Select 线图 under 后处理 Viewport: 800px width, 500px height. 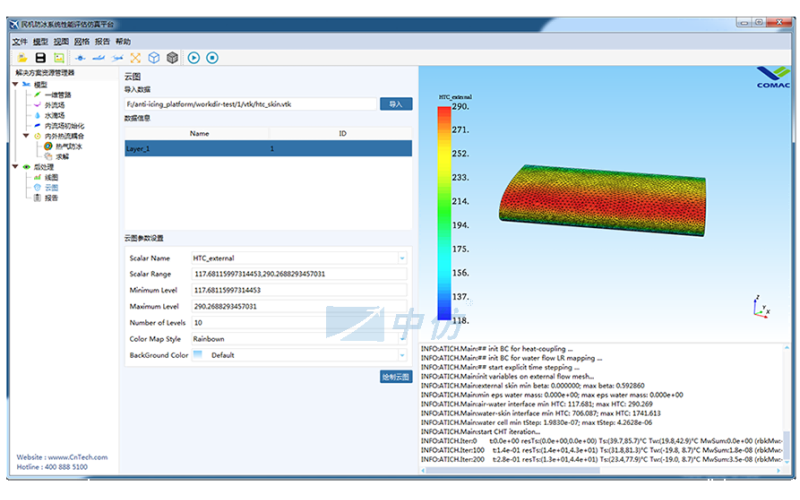point(52,177)
